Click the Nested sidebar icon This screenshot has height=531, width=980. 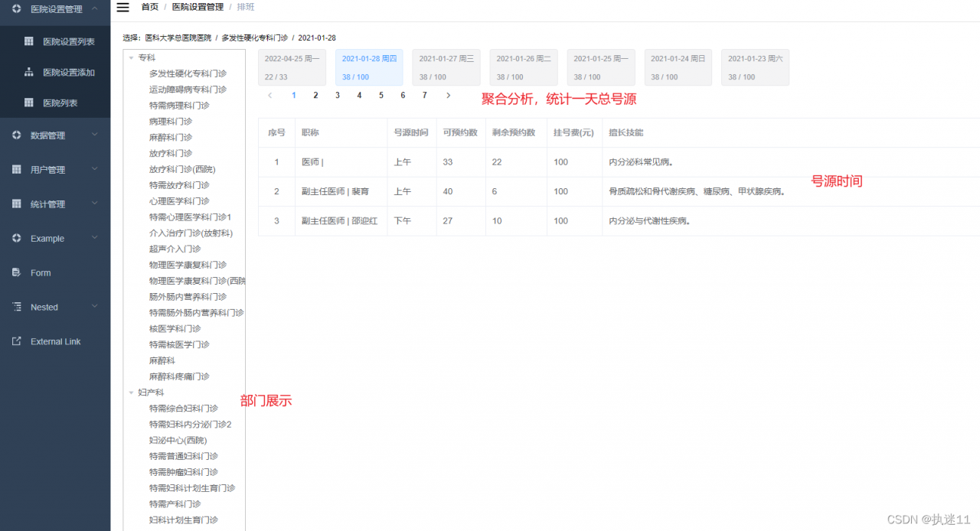[x=18, y=306]
